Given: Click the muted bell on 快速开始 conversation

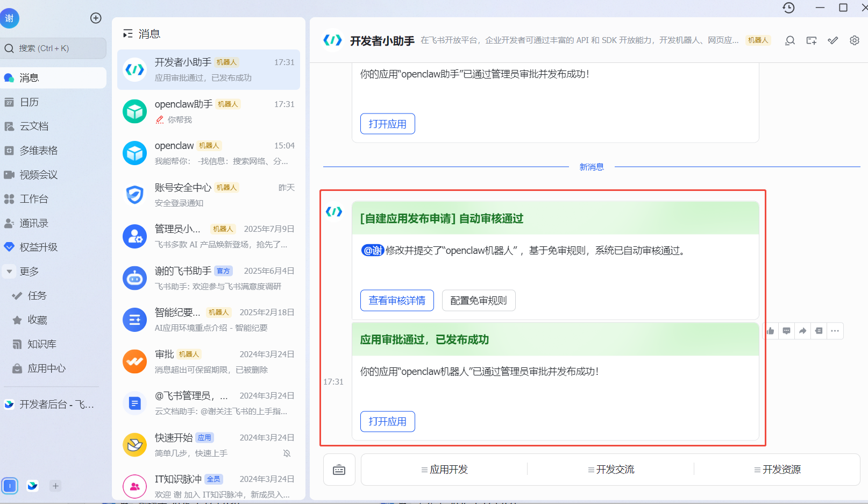Looking at the screenshot, I should (x=288, y=453).
